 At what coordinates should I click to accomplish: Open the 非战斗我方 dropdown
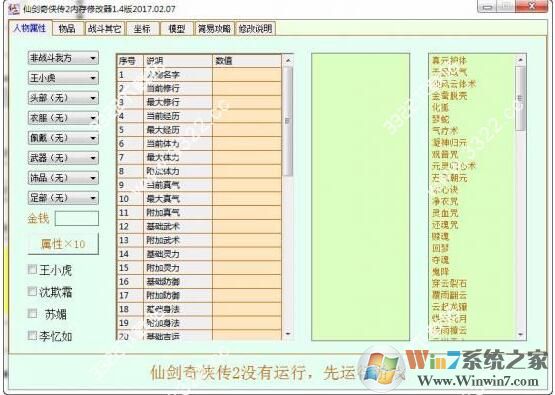pyautogui.click(x=63, y=58)
